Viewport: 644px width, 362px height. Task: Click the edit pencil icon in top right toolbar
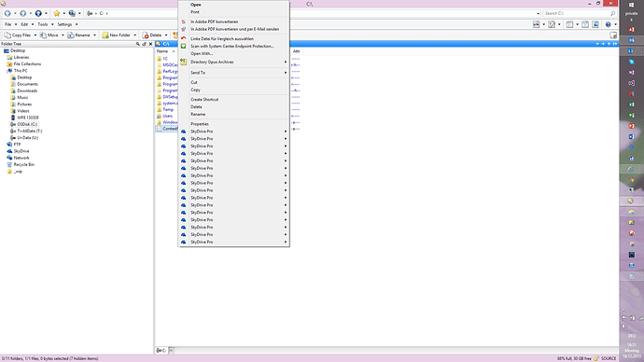coord(552,24)
